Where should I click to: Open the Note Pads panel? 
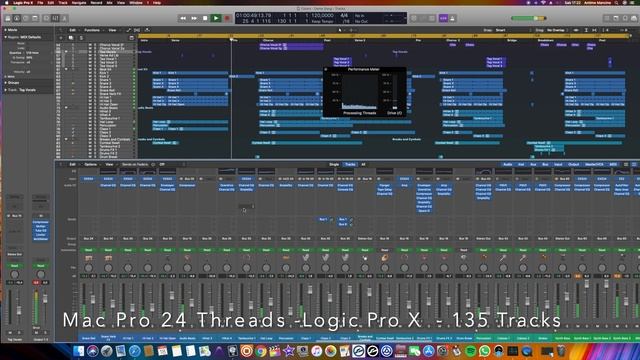point(616,18)
